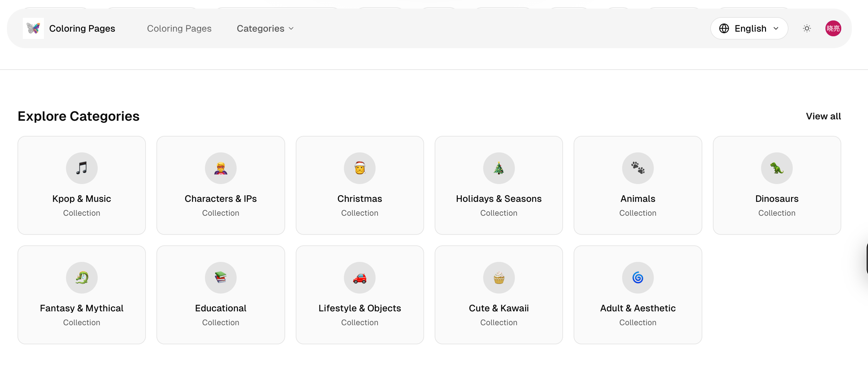Open the English language dropdown
The height and width of the screenshot is (376, 868).
click(x=749, y=28)
